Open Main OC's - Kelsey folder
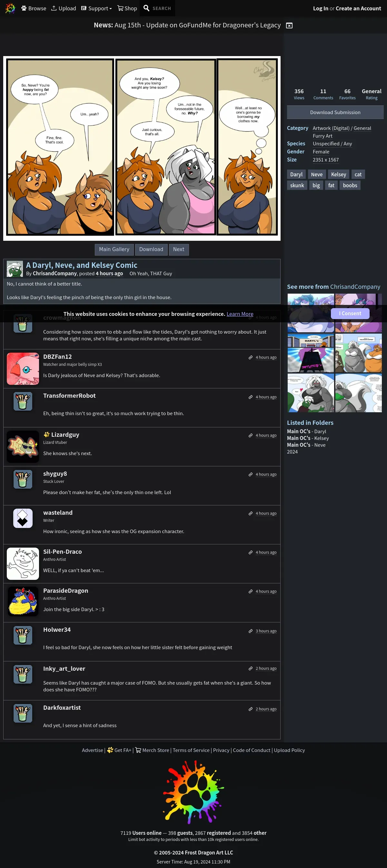Image resolution: width=387 pixels, height=868 pixels. 307,438
